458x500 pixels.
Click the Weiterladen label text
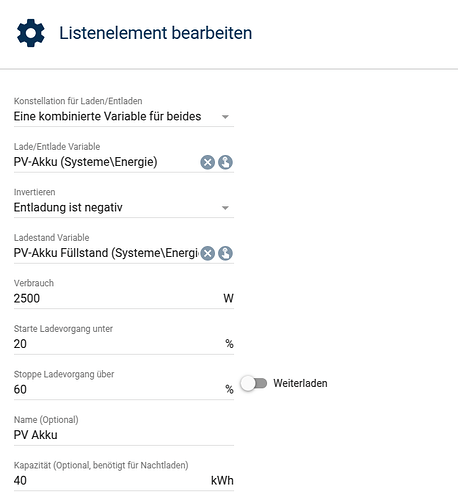point(300,383)
